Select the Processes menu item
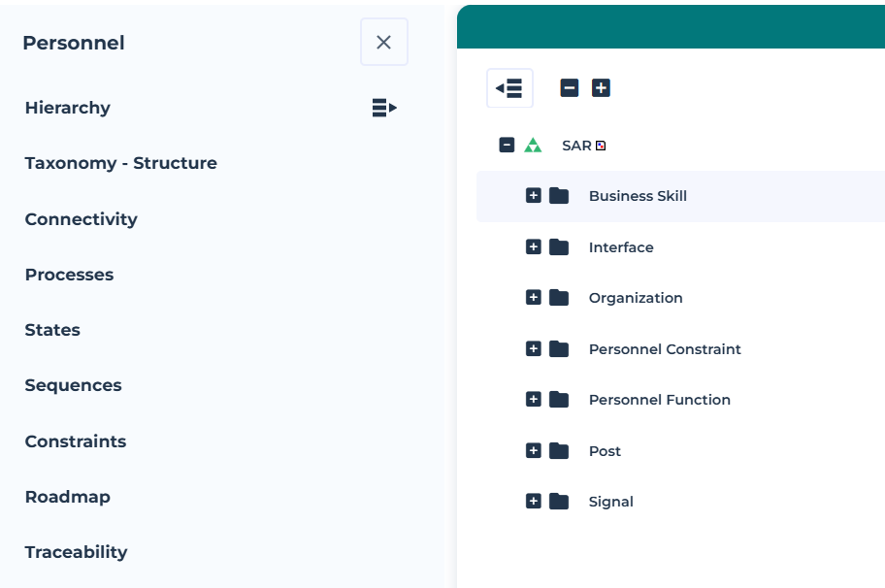Screen dimensions: 885x588 (x=70, y=275)
